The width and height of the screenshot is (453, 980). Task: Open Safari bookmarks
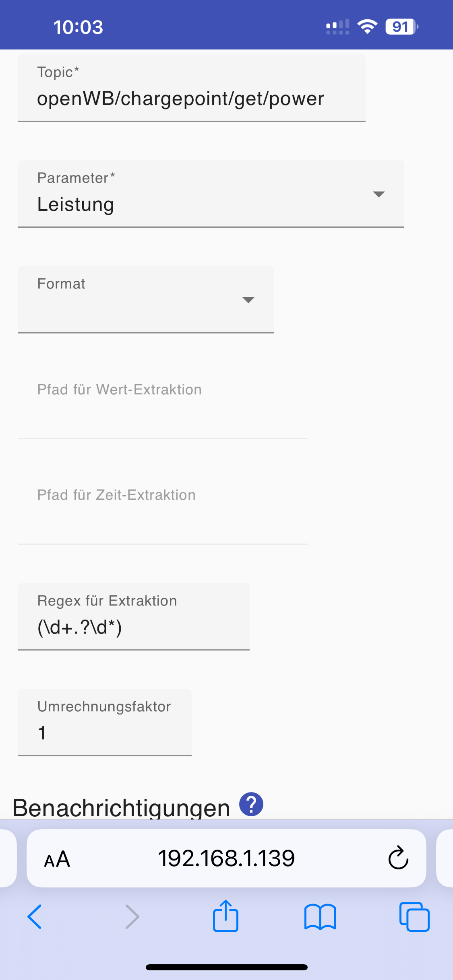pos(320,917)
